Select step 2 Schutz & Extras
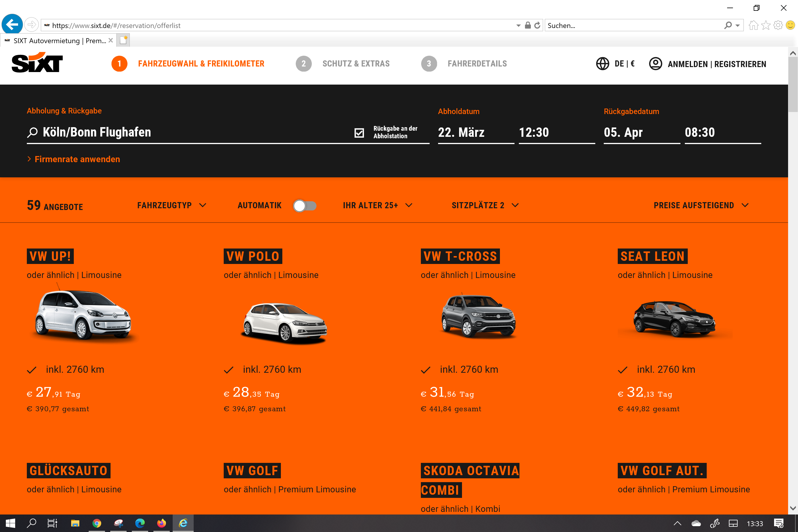This screenshot has width=798, height=532. coord(343,64)
